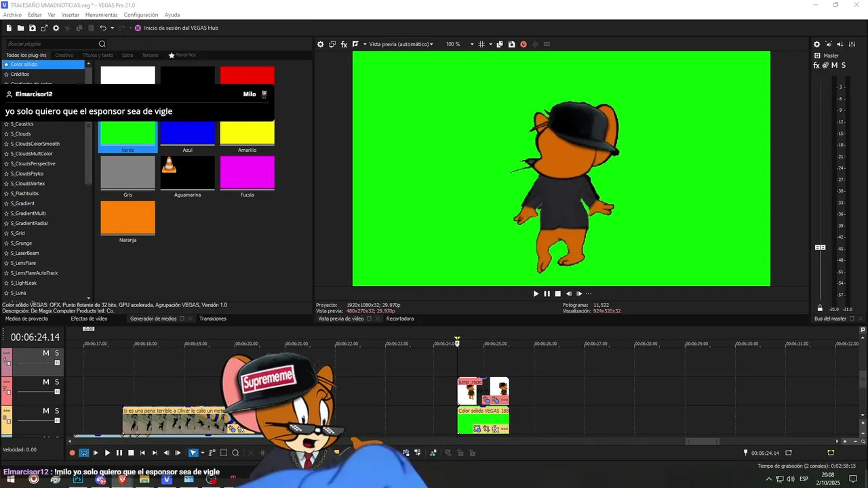
Task: Open Vista previa (automático) quality dropdown
Action: pos(401,44)
